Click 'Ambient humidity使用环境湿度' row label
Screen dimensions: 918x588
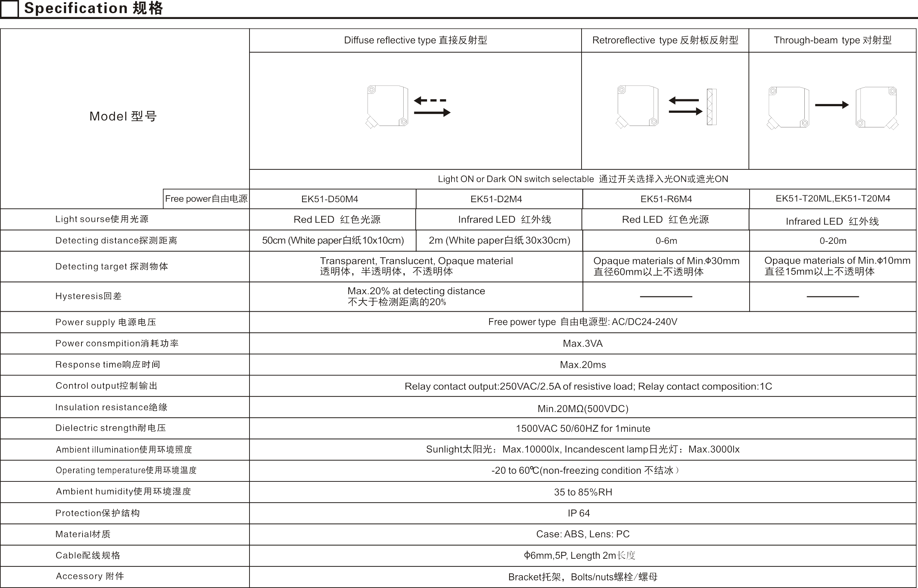click(123, 491)
